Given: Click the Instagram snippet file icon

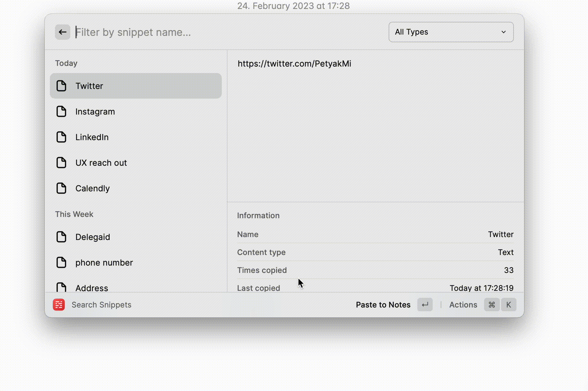Looking at the screenshot, I should point(62,111).
